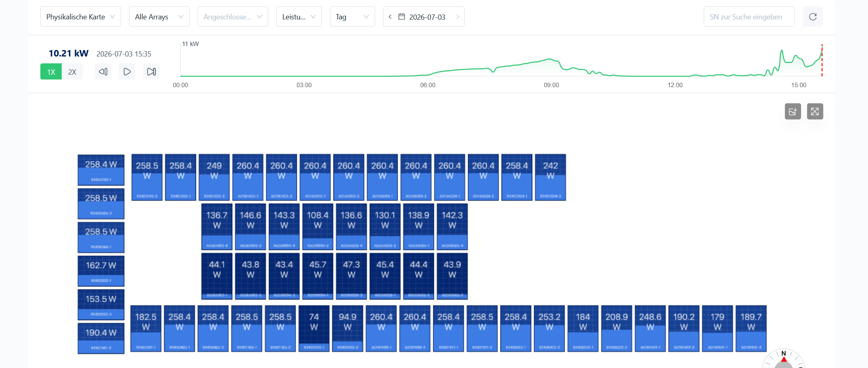
Task: Step forward to the next frame
Action: 151,72
